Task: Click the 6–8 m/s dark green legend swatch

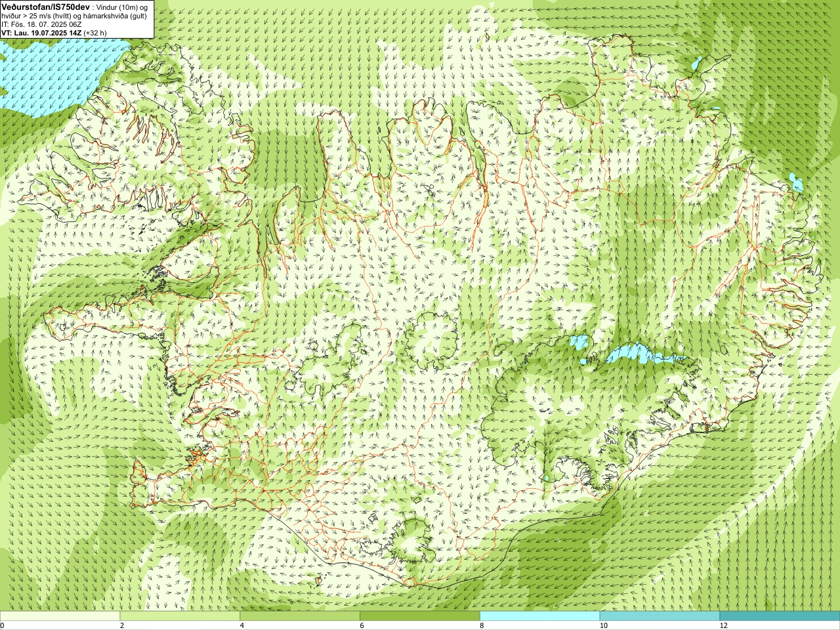Action: (420, 616)
